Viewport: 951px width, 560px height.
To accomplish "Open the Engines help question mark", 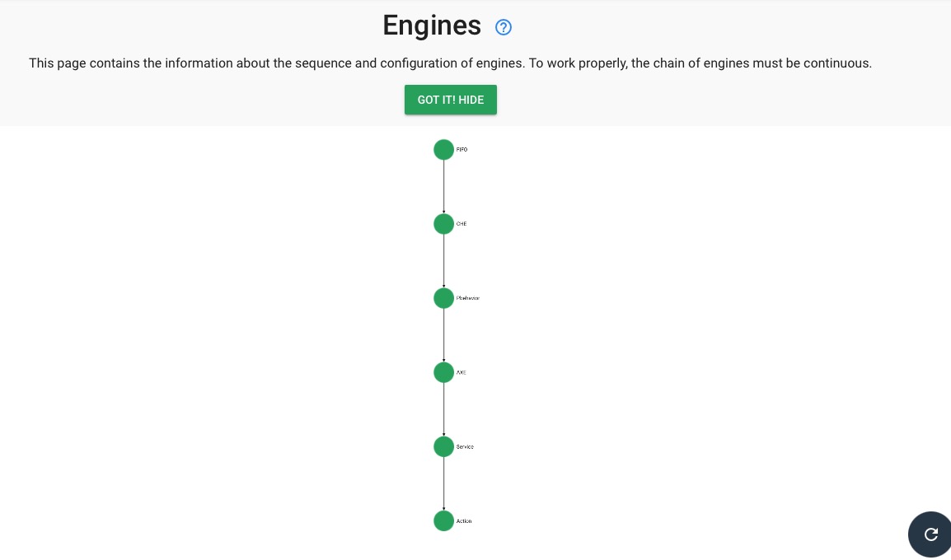I will 503,27.
